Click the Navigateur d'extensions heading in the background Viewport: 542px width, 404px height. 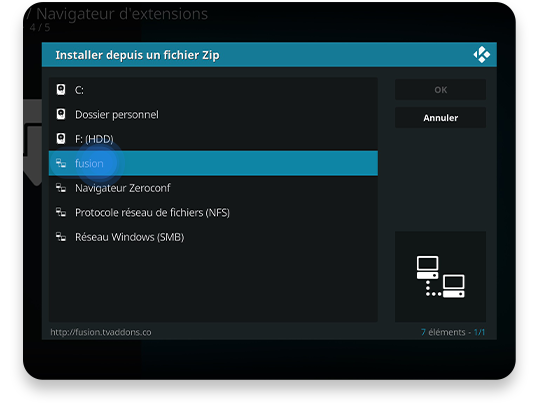pos(122,14)
